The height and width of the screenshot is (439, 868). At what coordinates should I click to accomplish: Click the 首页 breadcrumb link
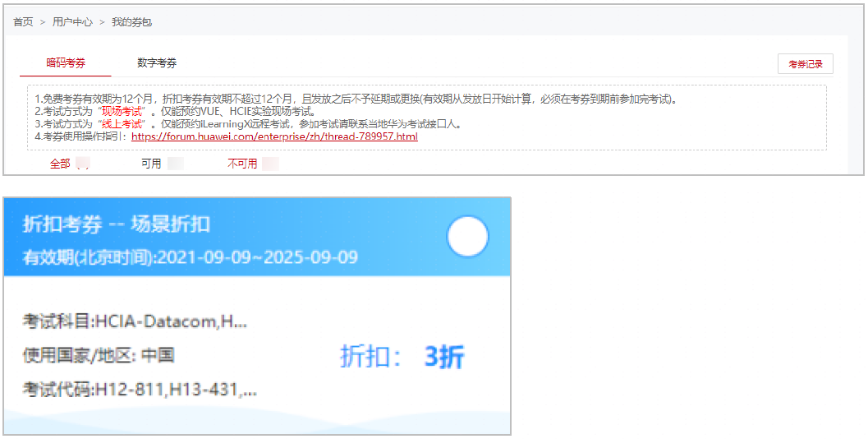[x=23, y=22]
